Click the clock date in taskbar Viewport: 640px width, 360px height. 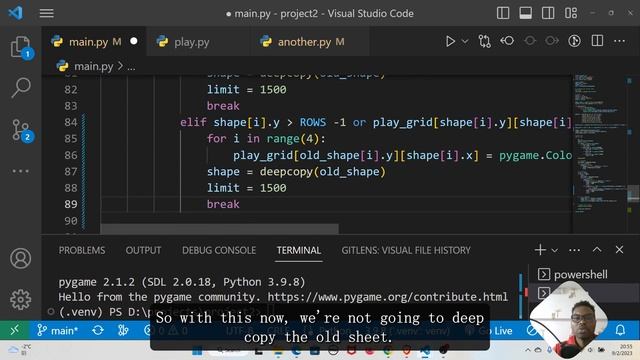click(621, 350)
